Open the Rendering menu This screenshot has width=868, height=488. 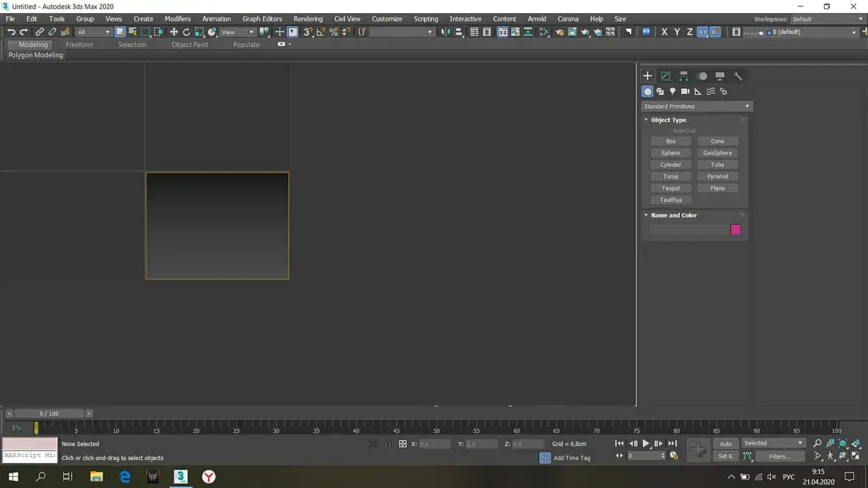(307, 19)
